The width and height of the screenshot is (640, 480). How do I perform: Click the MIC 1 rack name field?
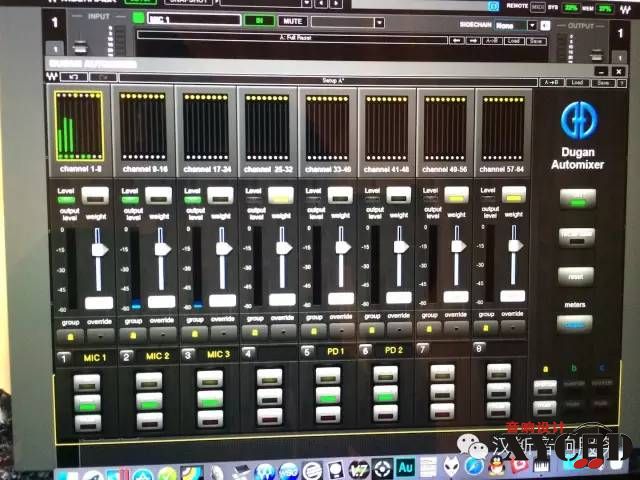pos(193,19)
